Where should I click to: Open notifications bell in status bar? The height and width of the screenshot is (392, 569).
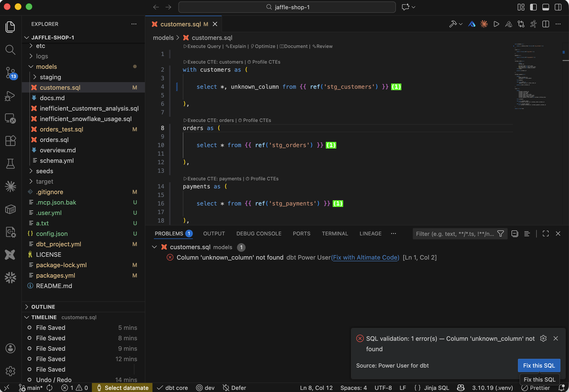pyautogui.click(x=561, y=387)
